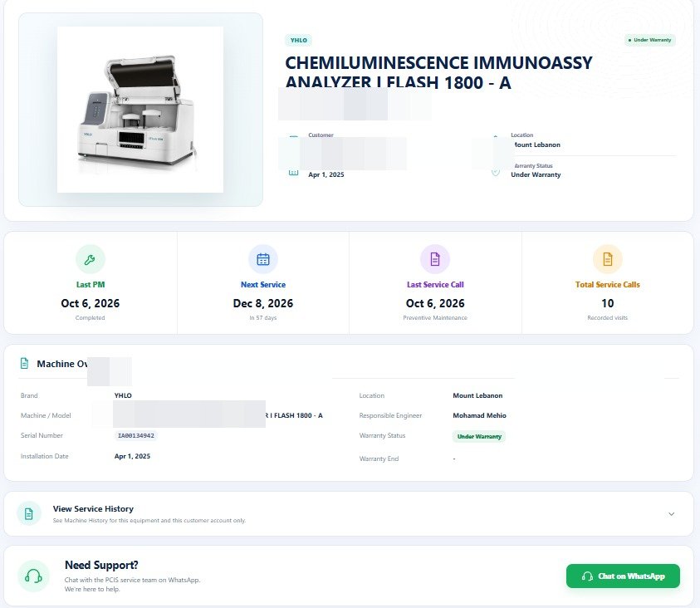
Task: Click the header Under Warranty status text
Action: click(x=536, y=174)
